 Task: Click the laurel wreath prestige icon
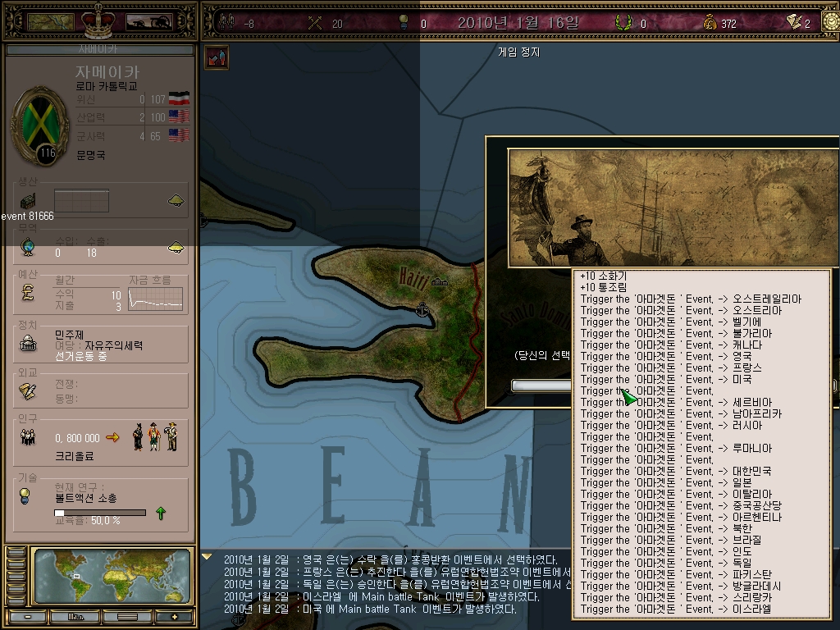[x=623, y=22]
